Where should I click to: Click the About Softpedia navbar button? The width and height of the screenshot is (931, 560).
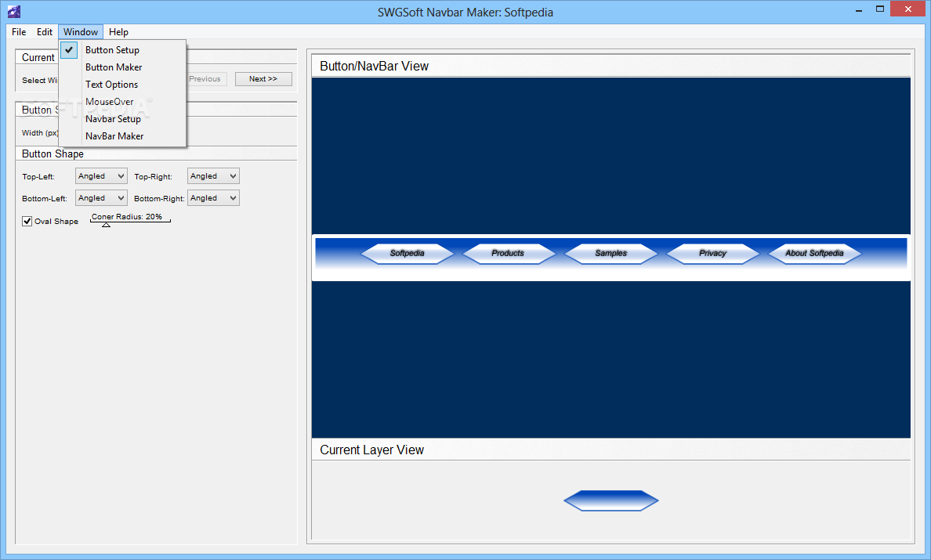(x=815, y=253)
